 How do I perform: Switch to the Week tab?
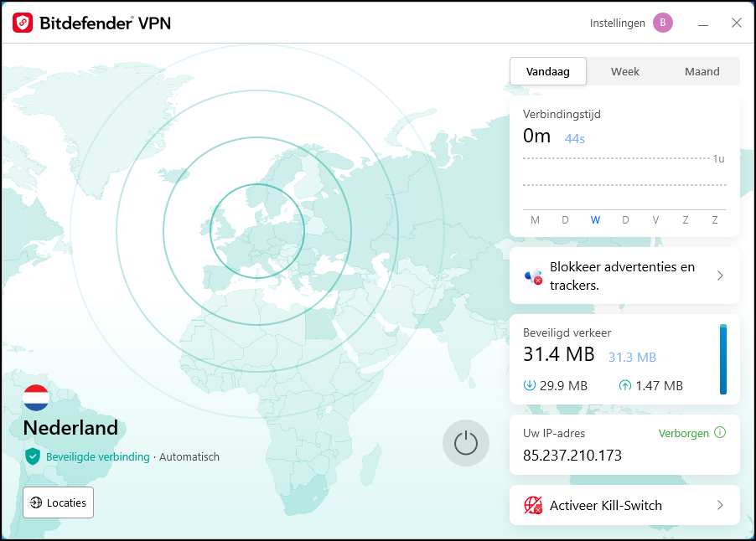coord(625,71)
